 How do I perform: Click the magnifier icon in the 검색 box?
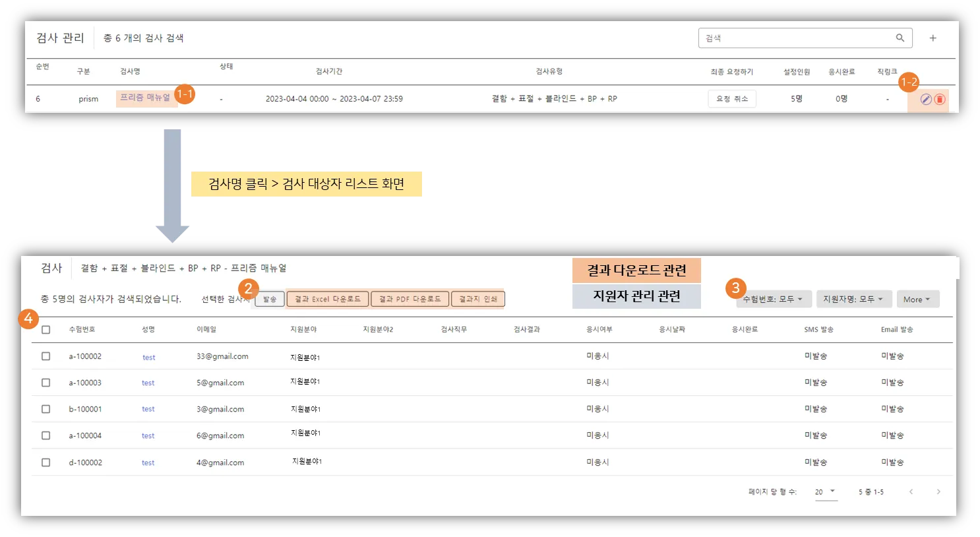(900, 38)
